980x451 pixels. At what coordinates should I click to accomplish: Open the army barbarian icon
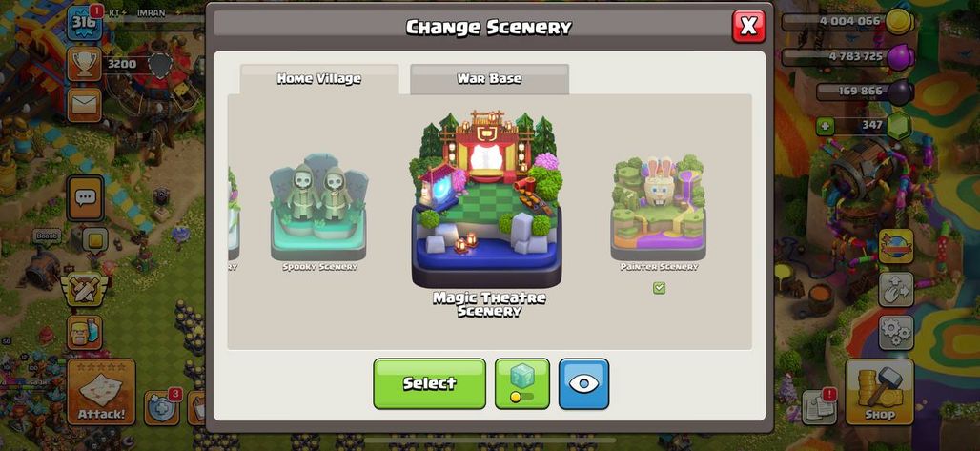tap(85, 332)
